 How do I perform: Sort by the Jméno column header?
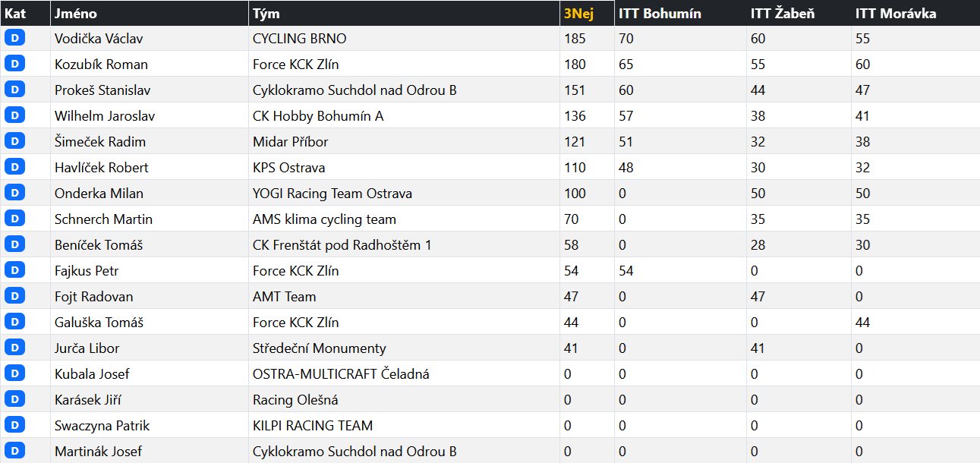tap(76, 14)
